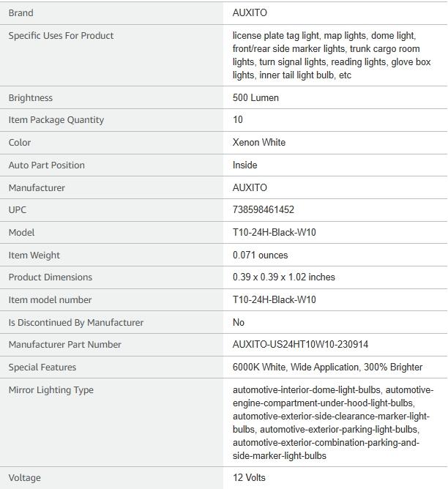Click the Product Dimensions label
448x489 pixels.
(51, 277)
